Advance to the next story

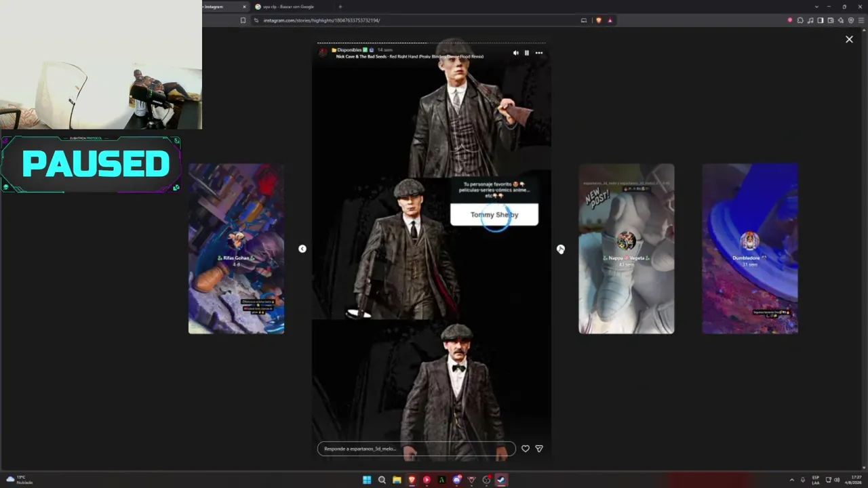click(x=561, y=249)
